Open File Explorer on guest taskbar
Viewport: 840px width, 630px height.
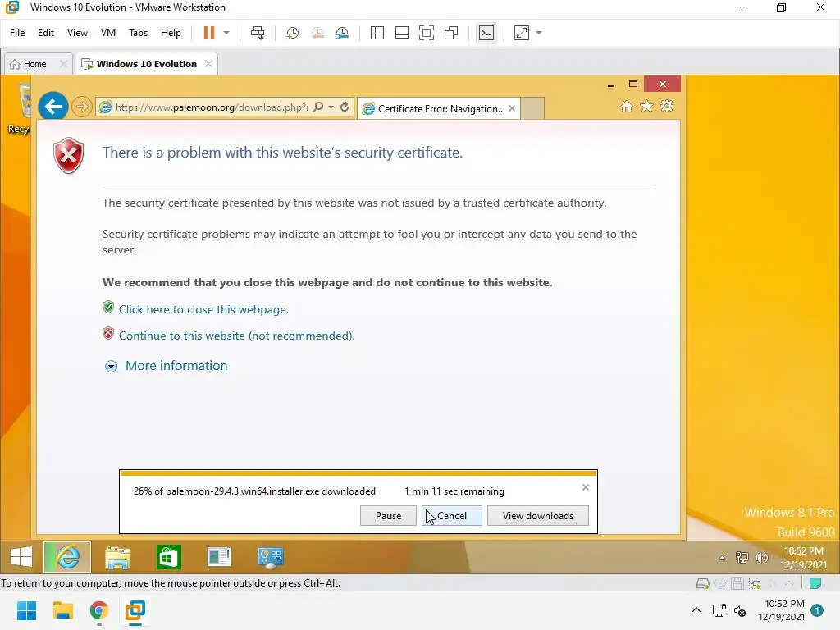point(118,557)
